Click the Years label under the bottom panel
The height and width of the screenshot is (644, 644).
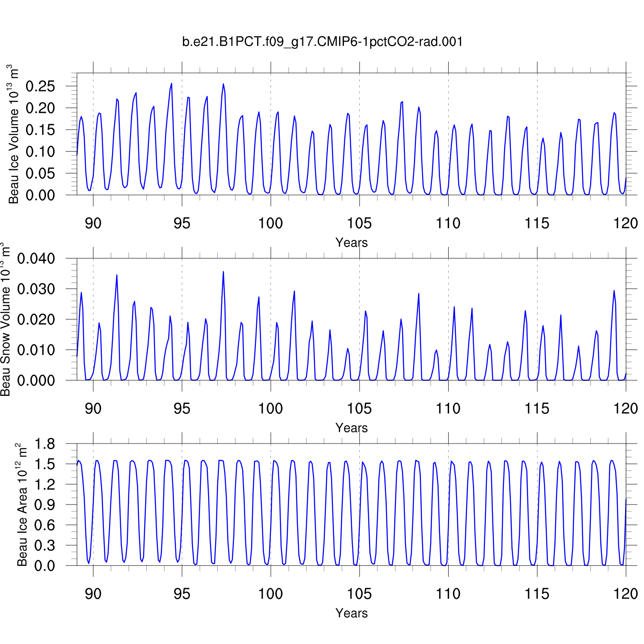[351, 613]
